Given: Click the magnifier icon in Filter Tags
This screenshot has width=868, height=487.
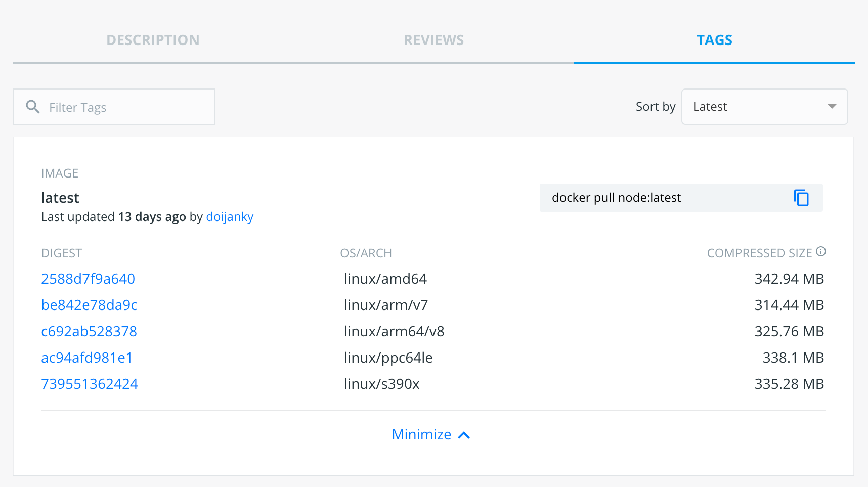Looking at the screenshot, I should pos(33,107).
